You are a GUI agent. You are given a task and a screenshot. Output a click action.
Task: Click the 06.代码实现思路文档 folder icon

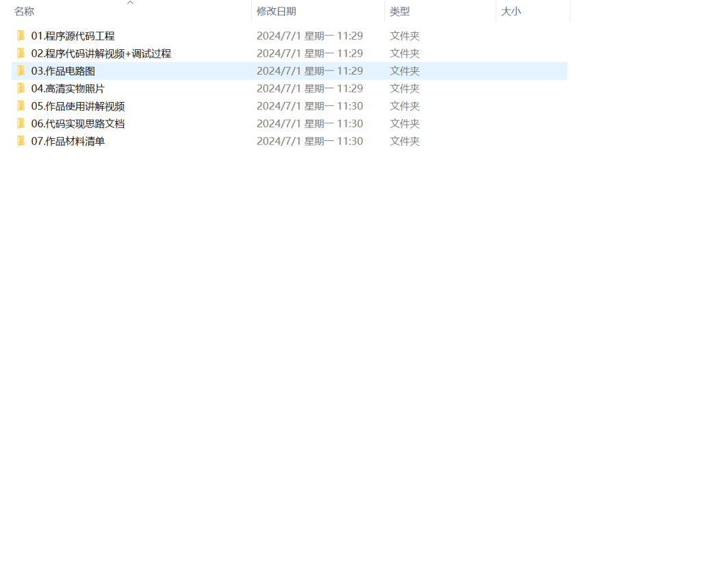click(22, 123)
